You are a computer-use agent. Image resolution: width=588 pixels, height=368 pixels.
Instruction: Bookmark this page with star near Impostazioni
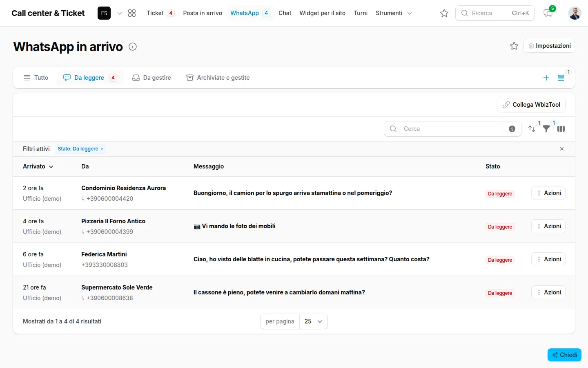tap(514, 46)
